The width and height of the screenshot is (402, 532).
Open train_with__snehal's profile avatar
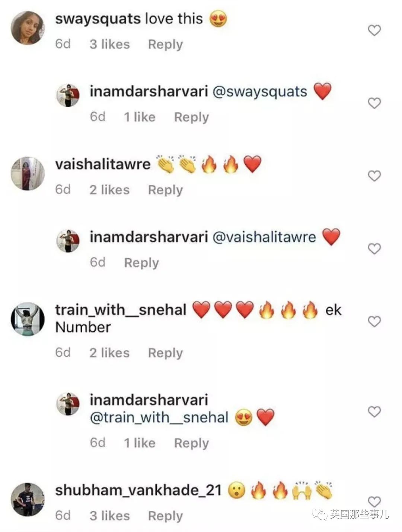[x=28, y=319]
